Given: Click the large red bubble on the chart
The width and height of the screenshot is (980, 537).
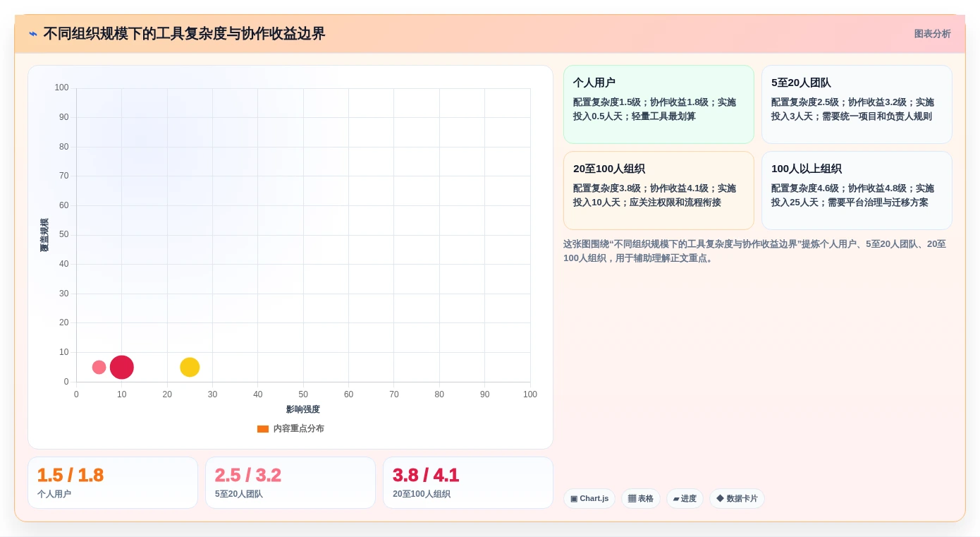Looking at the screenshot, I should (122, 367).
